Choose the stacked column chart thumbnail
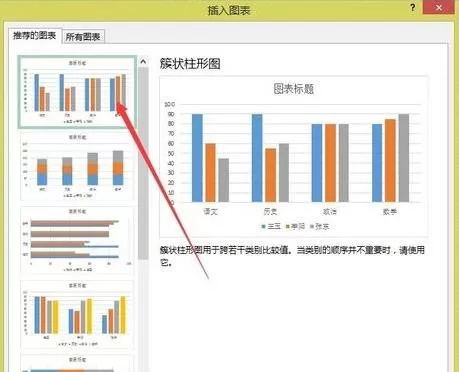 (x=77, y=166)
